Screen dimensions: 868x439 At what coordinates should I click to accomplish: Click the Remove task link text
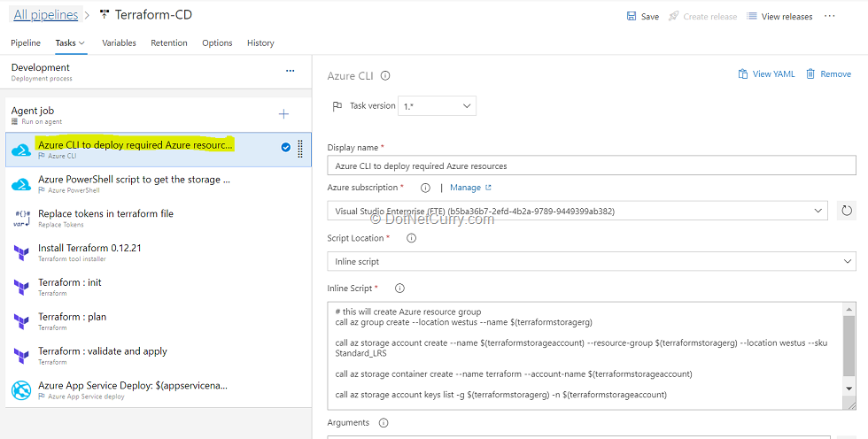click(836, 73)
